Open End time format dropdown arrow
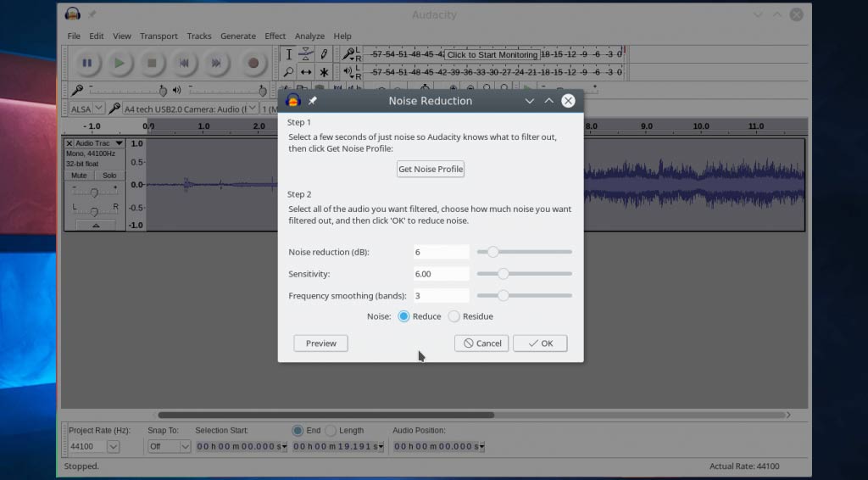The height and width of the screenshot is (480, 868). point(381,446)
